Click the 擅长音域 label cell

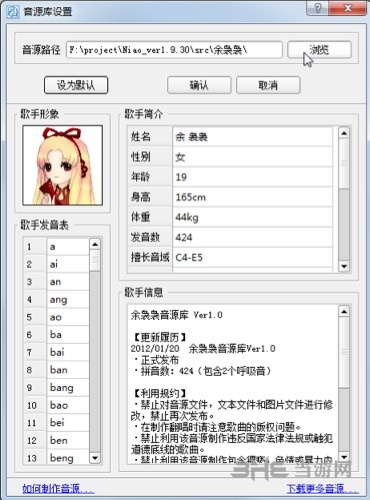[150, 257]
